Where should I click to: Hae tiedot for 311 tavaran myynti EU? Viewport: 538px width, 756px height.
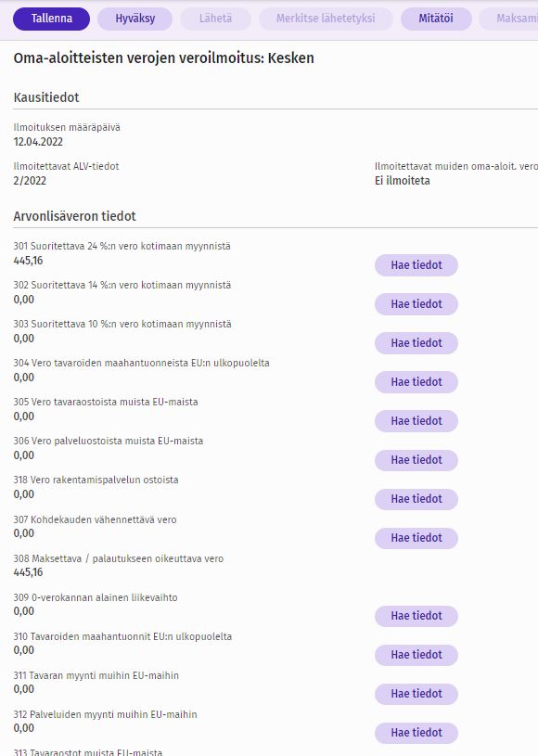(x=416, y=694)
